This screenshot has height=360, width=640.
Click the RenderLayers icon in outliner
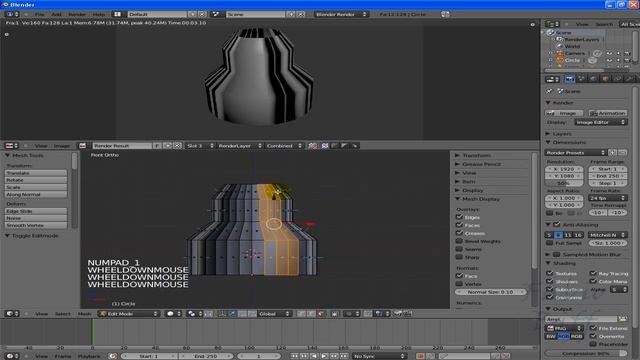point(560,39)
